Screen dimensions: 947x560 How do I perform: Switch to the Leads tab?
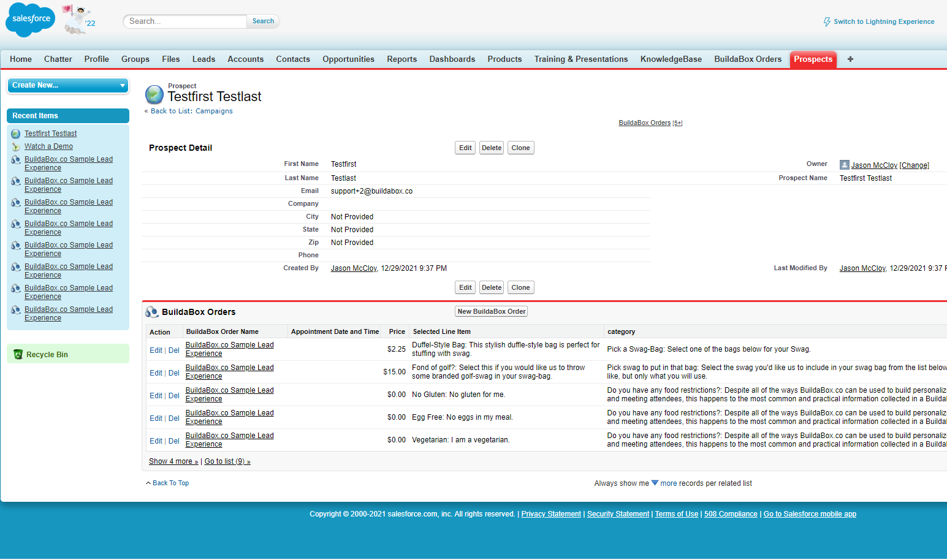pyautogui.click(x=203, y=59)
